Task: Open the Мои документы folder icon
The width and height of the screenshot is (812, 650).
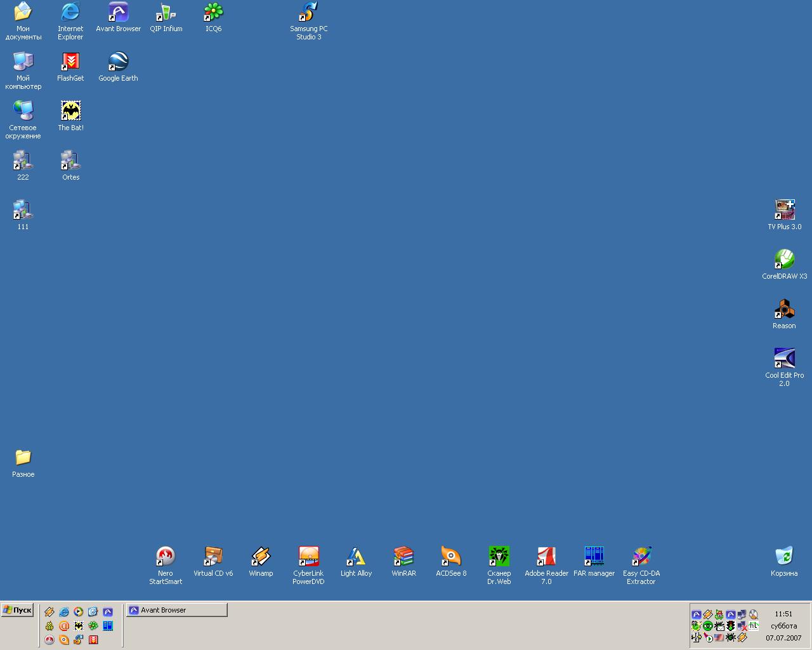Action: tap(23, 21)
